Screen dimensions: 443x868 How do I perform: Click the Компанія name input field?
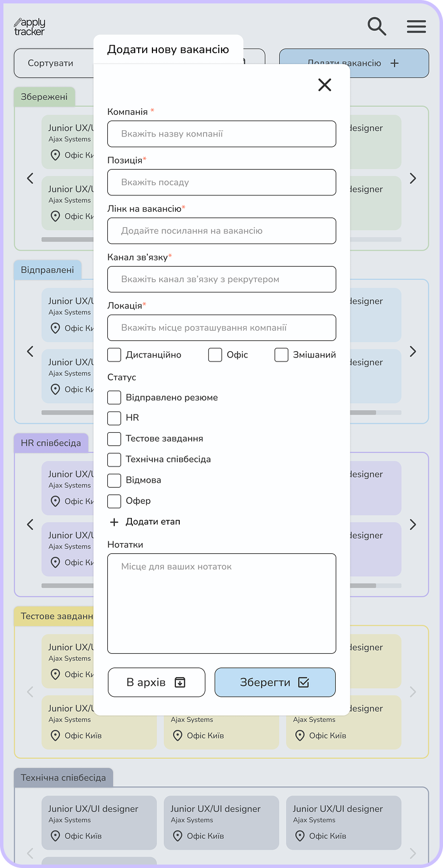221,134
